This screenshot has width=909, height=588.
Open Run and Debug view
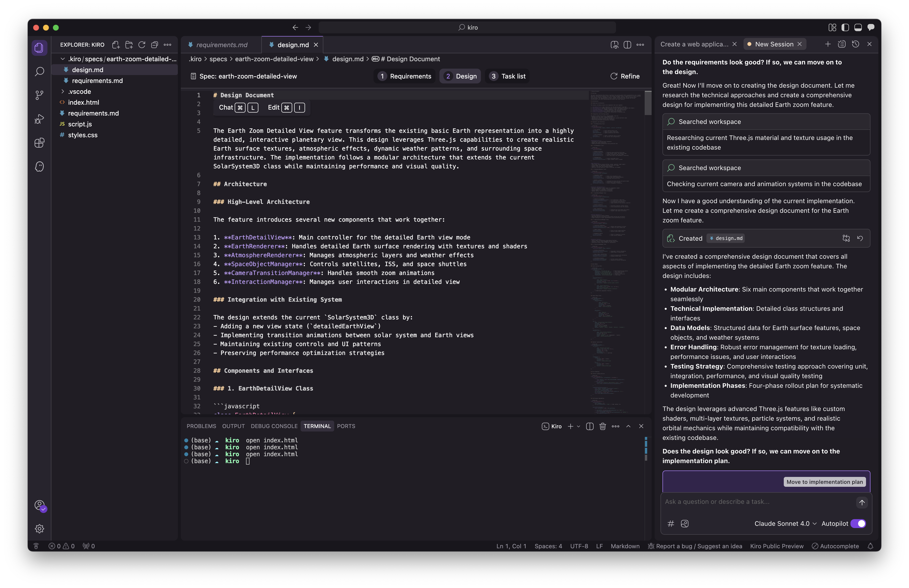[x=39, y=119]
